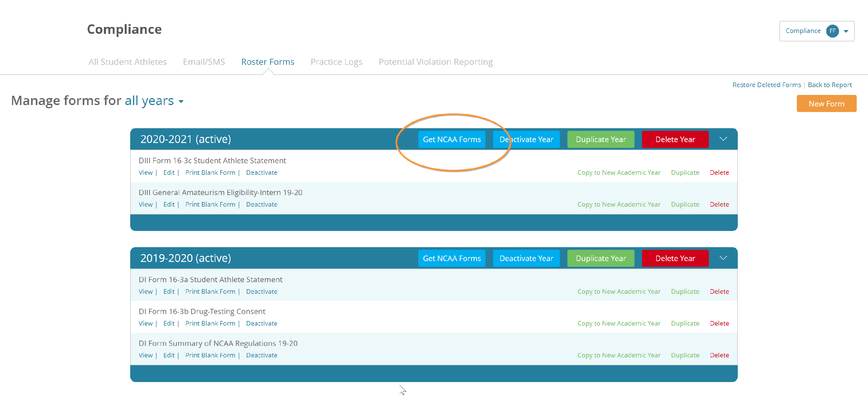The height and width of the screenshot is (413, 868).
Task: Collapse the 2020-2021 year section chevron
Action: (x=723, y=139)
